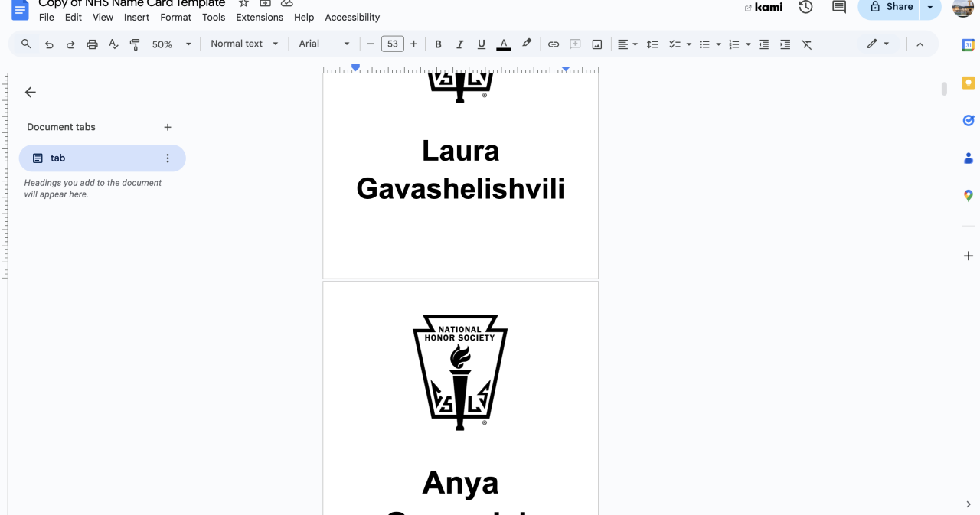Star the document title

[x=243, y=3]
